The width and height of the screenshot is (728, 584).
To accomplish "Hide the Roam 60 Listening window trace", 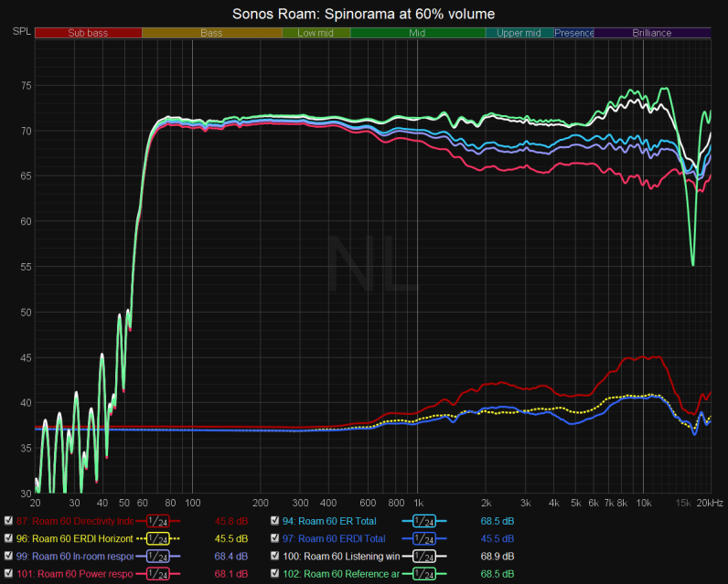I will tap(274, 556).
